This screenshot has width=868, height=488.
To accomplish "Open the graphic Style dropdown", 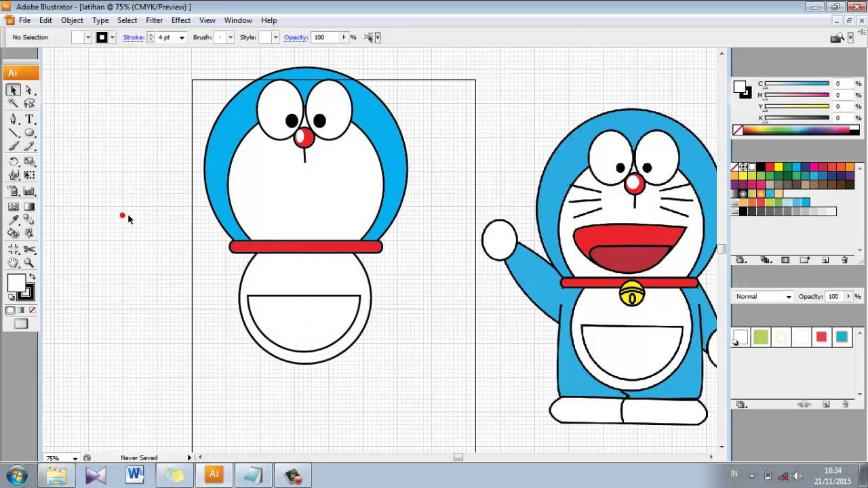I will [x=275, y=37].
